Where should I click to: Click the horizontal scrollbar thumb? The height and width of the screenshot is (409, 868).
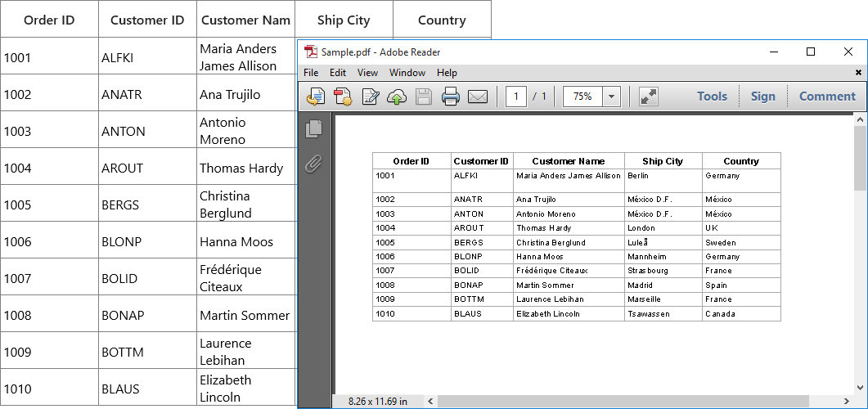coord(623,401)
